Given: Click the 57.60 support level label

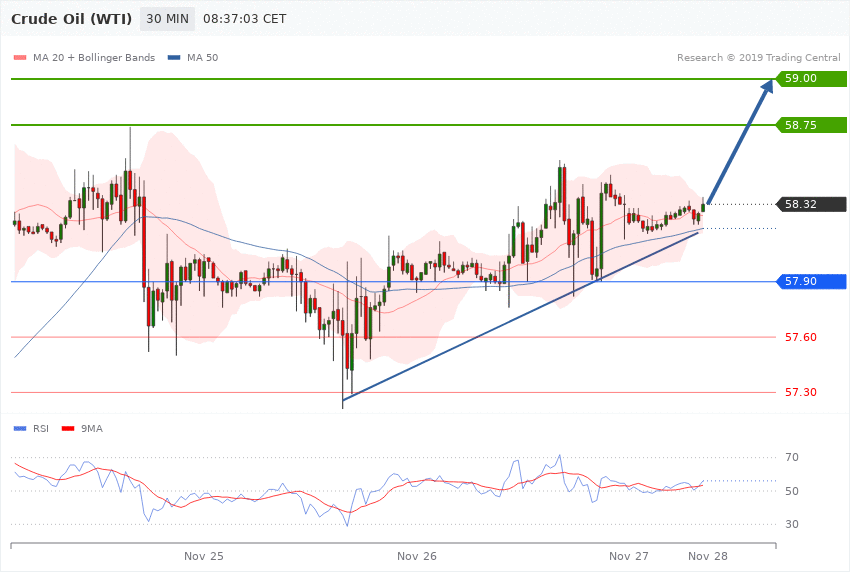Looking at the screenshot, I should [801, 337].
